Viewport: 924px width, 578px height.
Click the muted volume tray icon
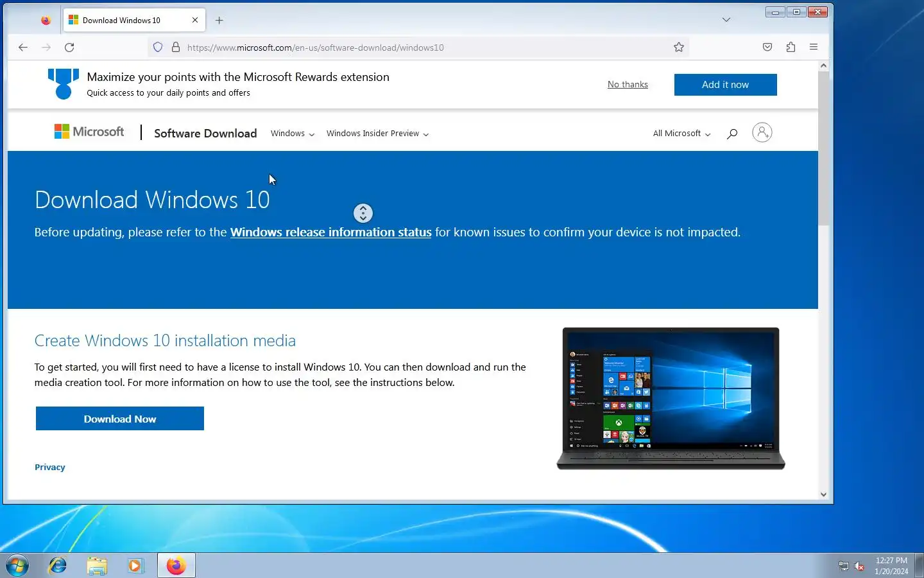pyautogui.click(x=860, y=566)
